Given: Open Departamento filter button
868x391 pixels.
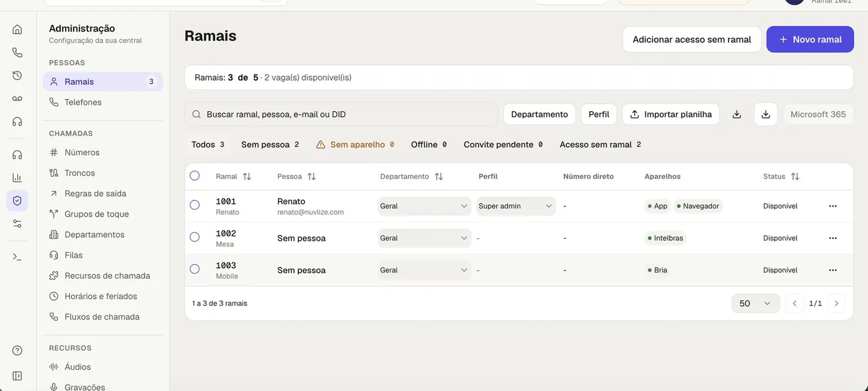Looking at the screenshot, I should coord(539,114).
